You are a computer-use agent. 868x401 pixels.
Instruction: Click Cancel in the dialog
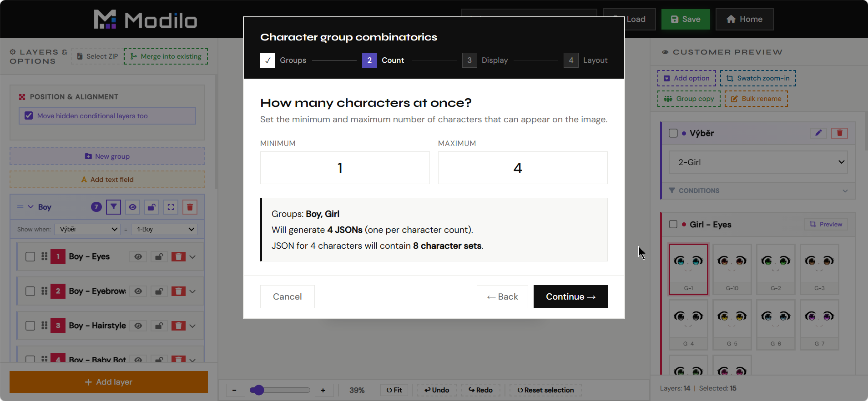pyautogui.click(x=288, y=296)
